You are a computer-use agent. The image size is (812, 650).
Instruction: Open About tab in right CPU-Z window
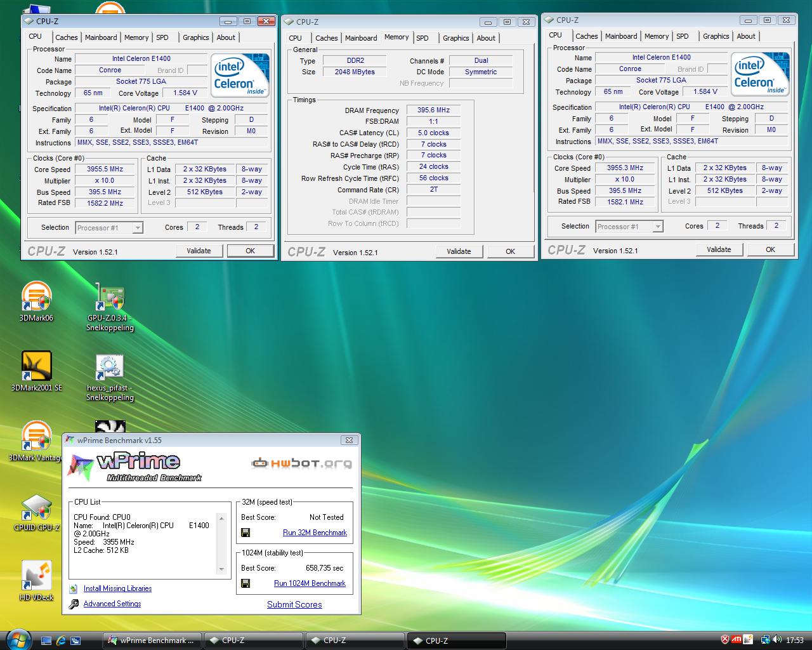pyautogui.click(x=746, y=36)
